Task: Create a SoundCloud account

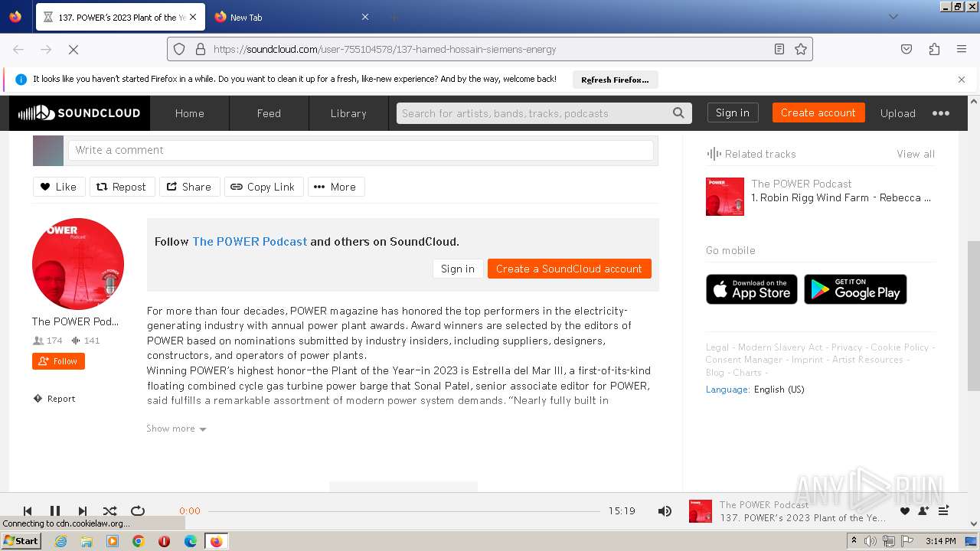Action: tap(569, 269)
